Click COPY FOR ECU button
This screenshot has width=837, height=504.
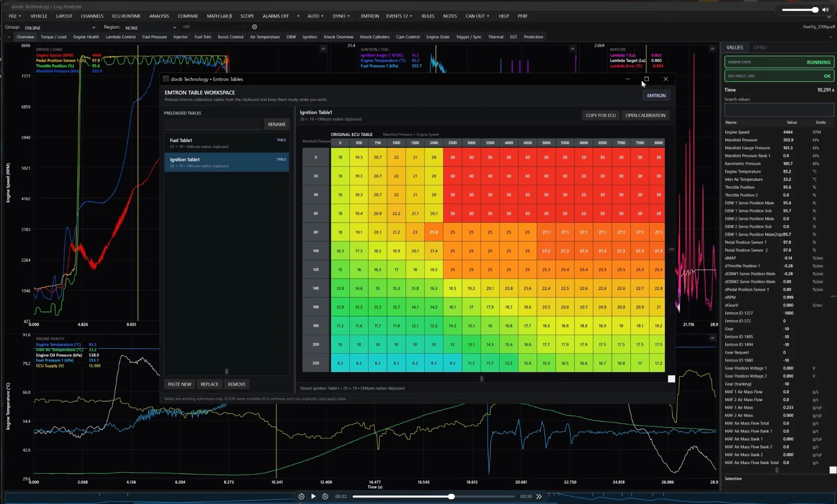pos(601,116)
